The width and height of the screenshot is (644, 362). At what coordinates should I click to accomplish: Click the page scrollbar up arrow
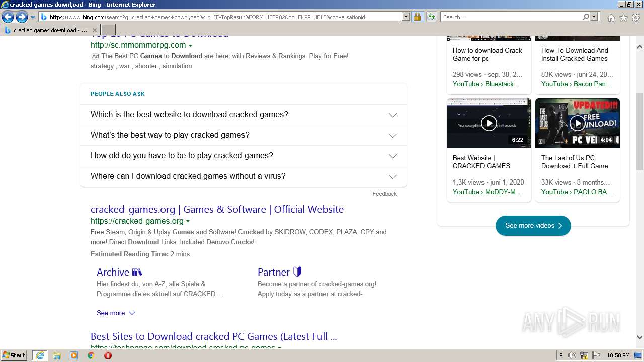click(640, 46)
